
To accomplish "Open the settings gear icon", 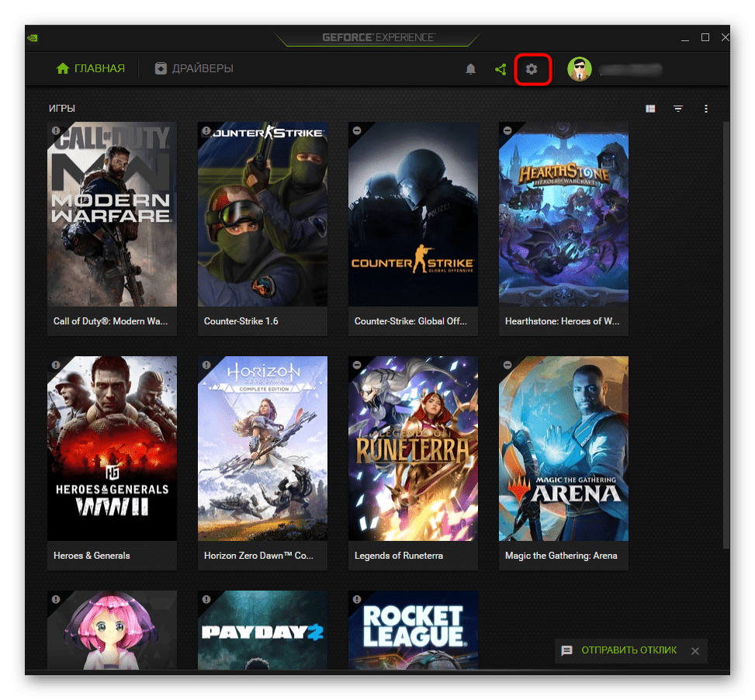I will [532, 69].
